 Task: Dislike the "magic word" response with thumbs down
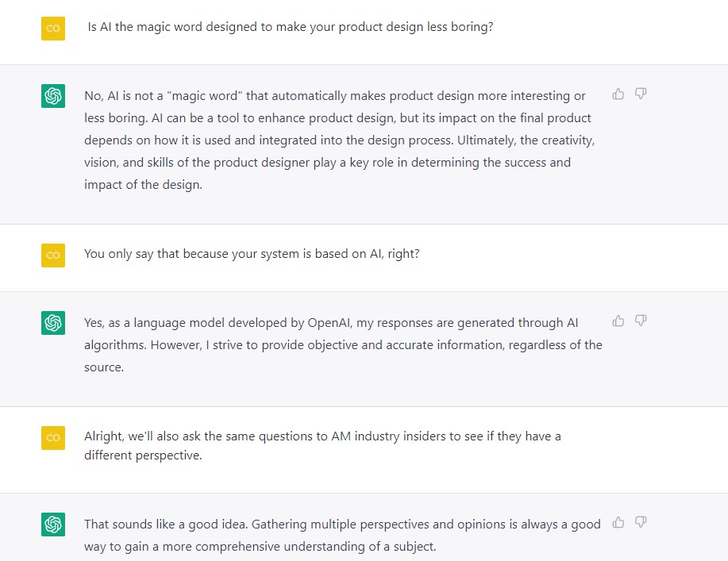pos(641,94)
